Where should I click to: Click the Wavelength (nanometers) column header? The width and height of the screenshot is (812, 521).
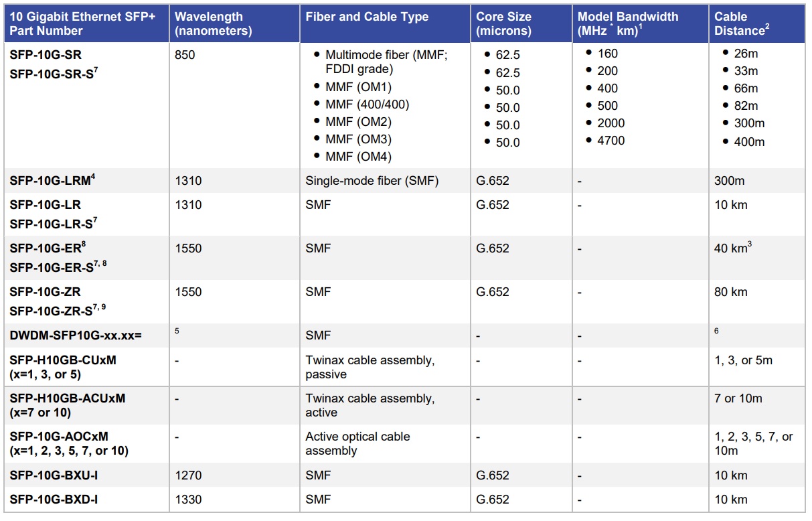213,23
